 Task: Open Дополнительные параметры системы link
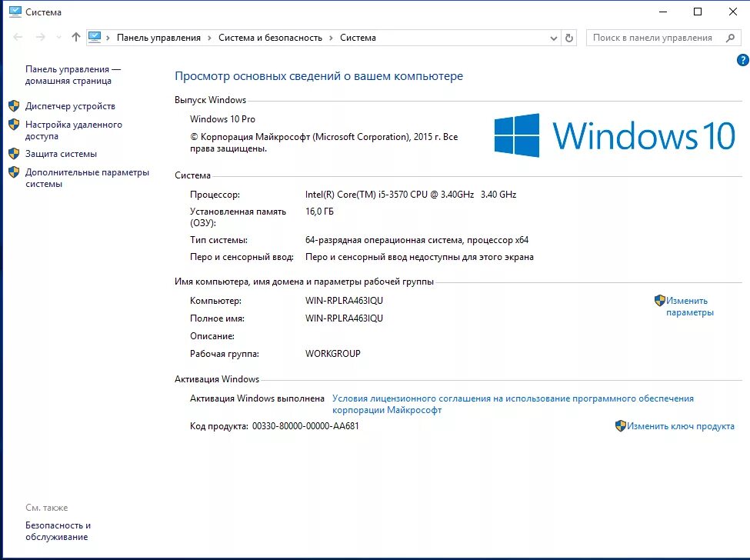87,178
